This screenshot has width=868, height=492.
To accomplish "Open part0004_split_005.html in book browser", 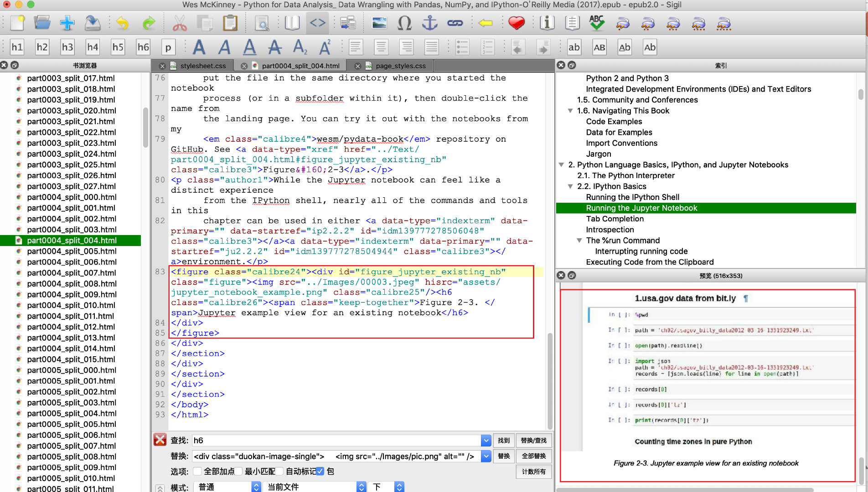I will pos(72,251).
